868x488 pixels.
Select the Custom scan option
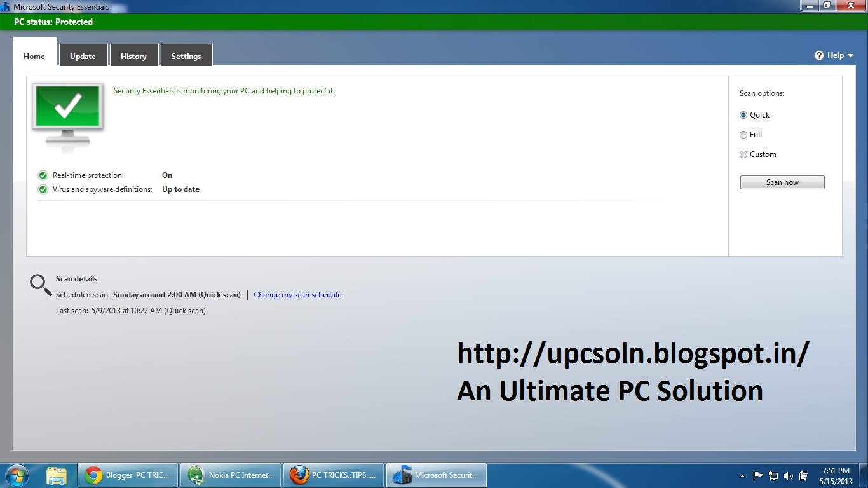[x=743, y=154]
